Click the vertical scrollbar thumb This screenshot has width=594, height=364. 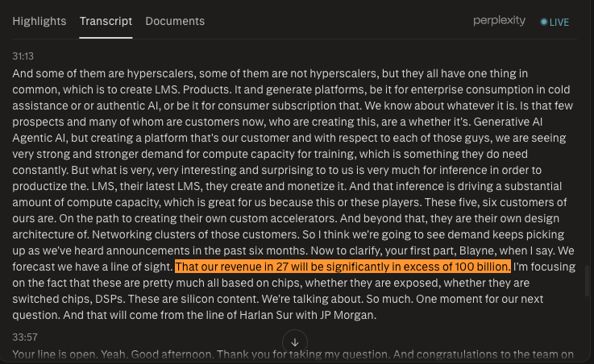coord(588,281)
